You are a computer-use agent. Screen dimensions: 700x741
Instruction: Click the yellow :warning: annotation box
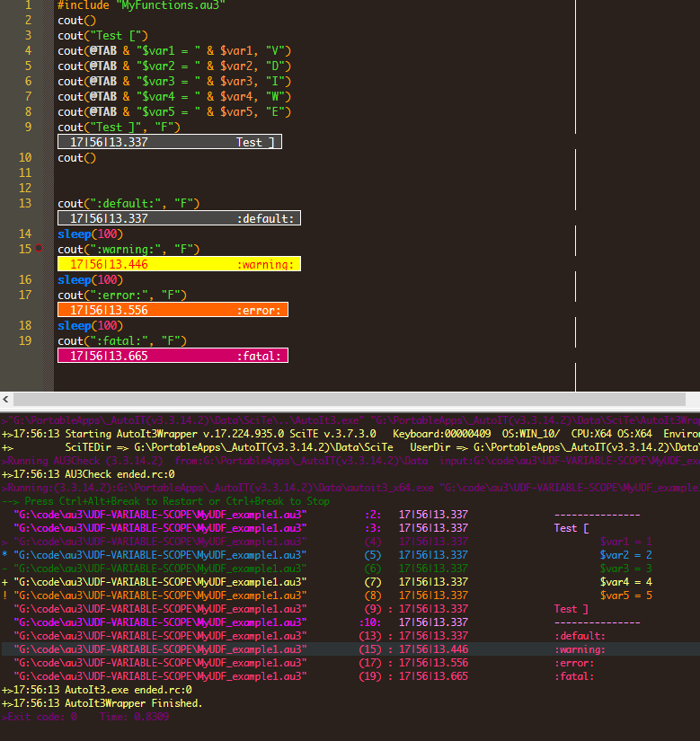click(179, 264)
